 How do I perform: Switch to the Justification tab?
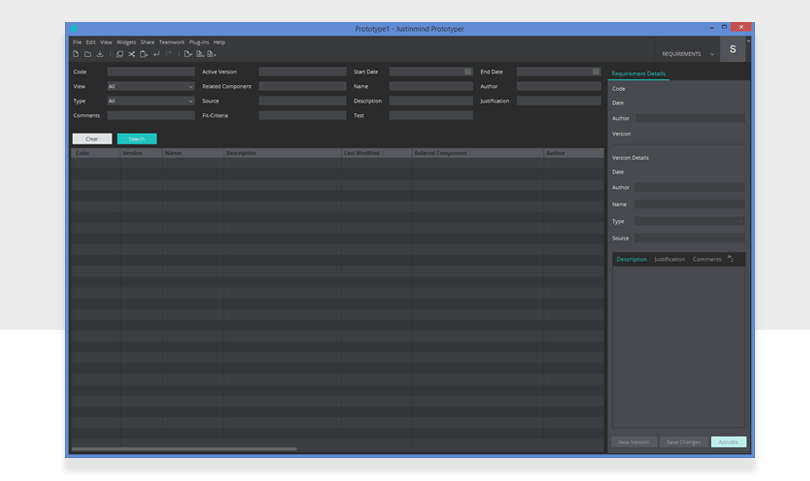coord(669,259)
